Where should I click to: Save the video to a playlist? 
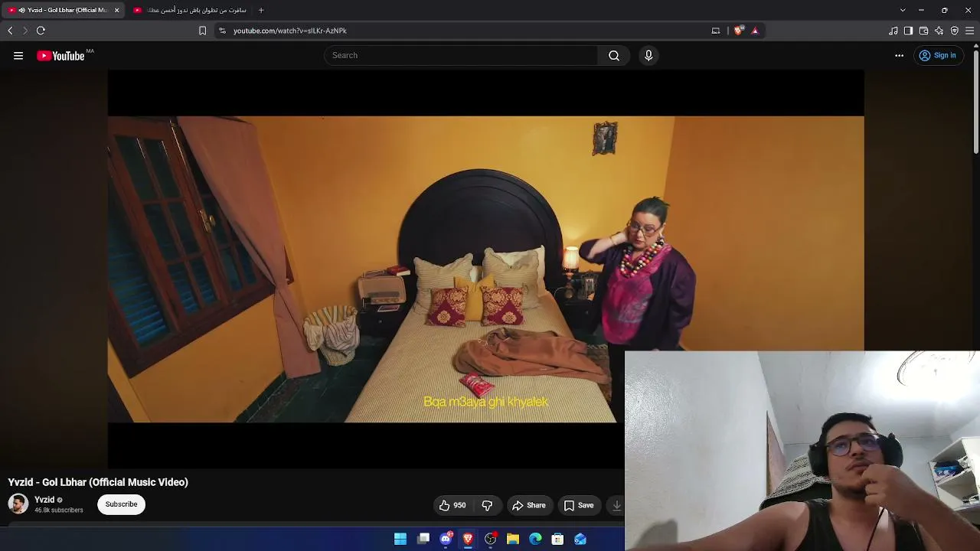tap(579, 505)
